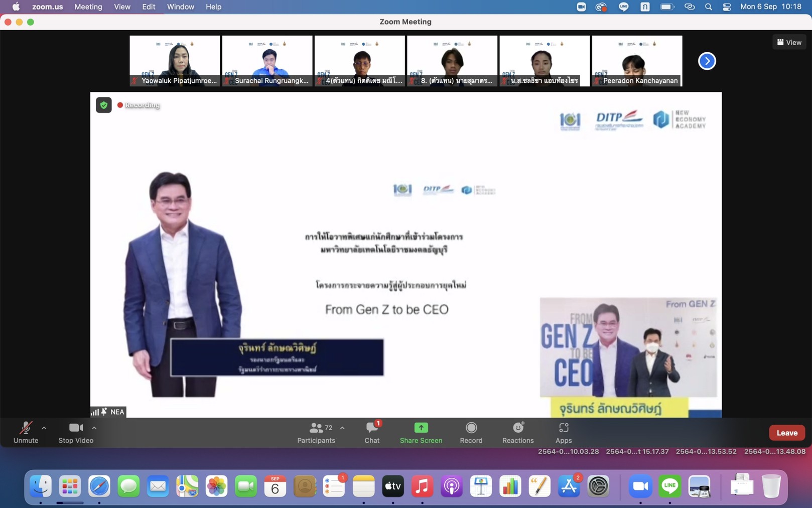Open video options arrow beside Stop Video

(94, 428)
